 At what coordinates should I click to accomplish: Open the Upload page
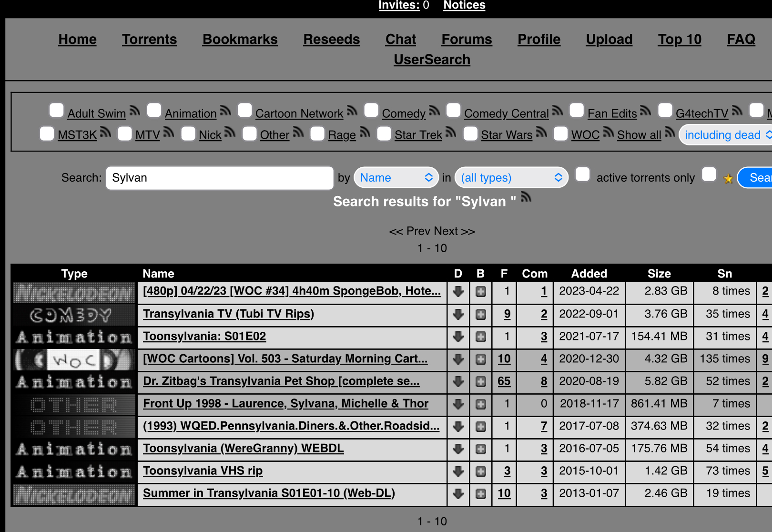pos(609,39)
